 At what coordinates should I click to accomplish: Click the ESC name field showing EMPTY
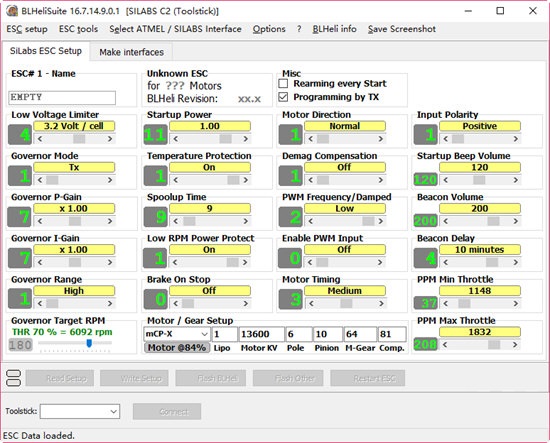coord(62,98)
